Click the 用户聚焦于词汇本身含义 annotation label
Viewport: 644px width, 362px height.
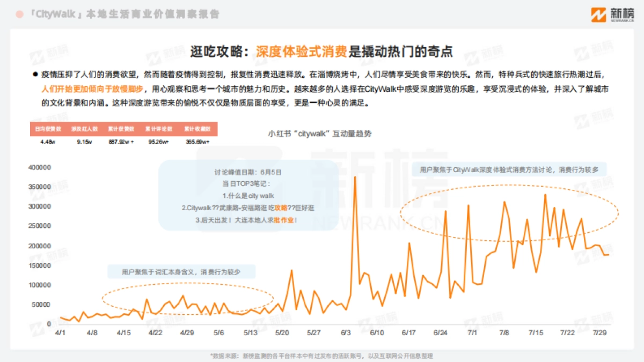pyautogui.click(x=181, y=272)
